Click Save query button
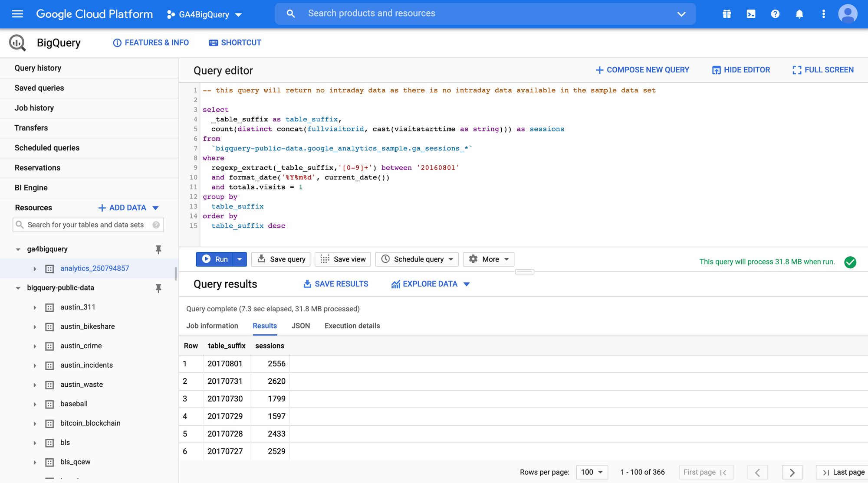 click(281, 259)
